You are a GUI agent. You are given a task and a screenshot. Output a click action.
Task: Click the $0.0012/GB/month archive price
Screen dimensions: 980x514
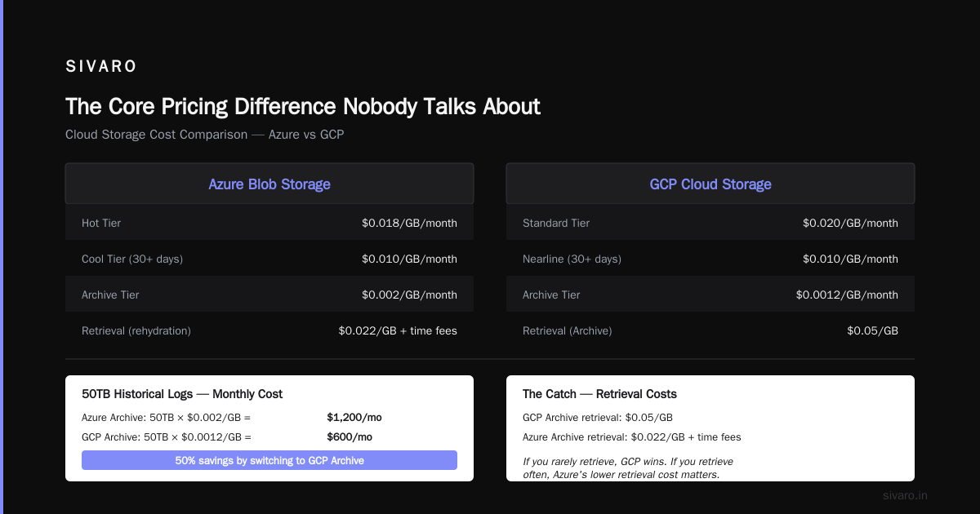847,295
